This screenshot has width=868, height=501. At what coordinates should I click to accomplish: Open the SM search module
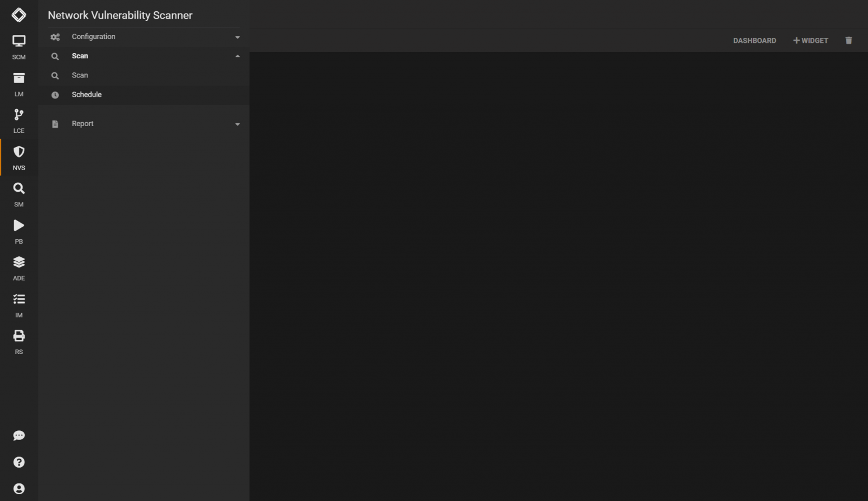click(x=19, y=194)
